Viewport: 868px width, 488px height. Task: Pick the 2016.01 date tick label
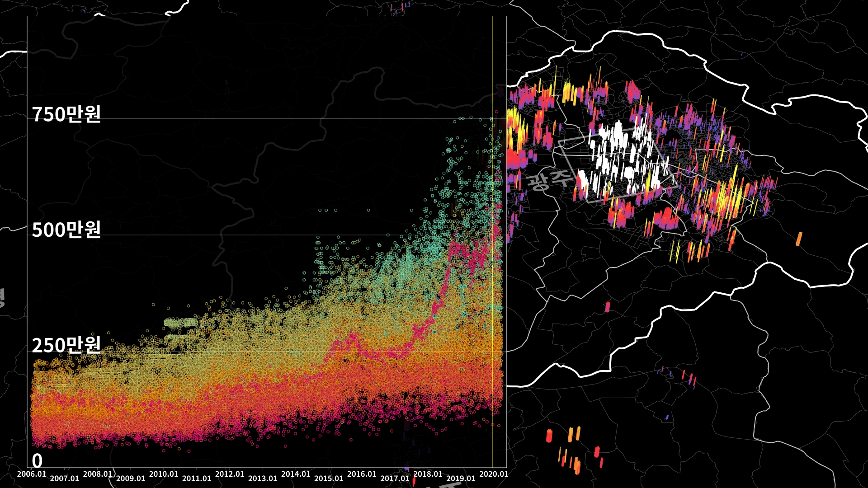click(362, 474)
